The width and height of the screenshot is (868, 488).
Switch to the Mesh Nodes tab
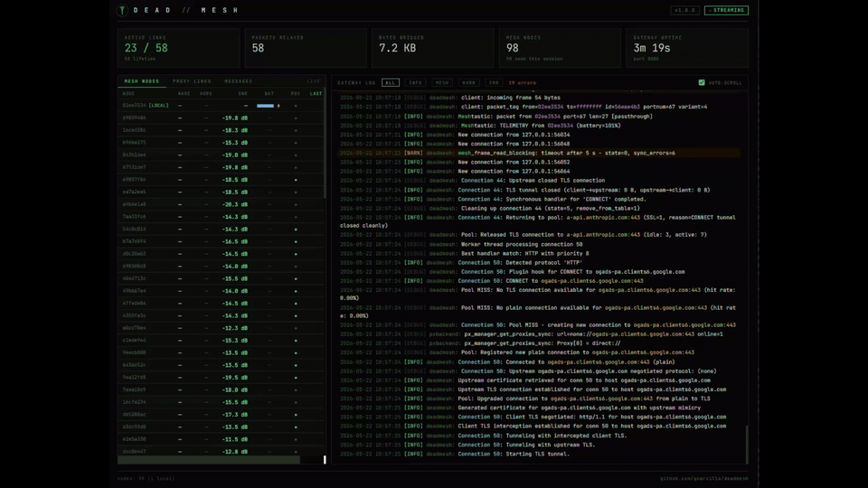tap(142, 81)
